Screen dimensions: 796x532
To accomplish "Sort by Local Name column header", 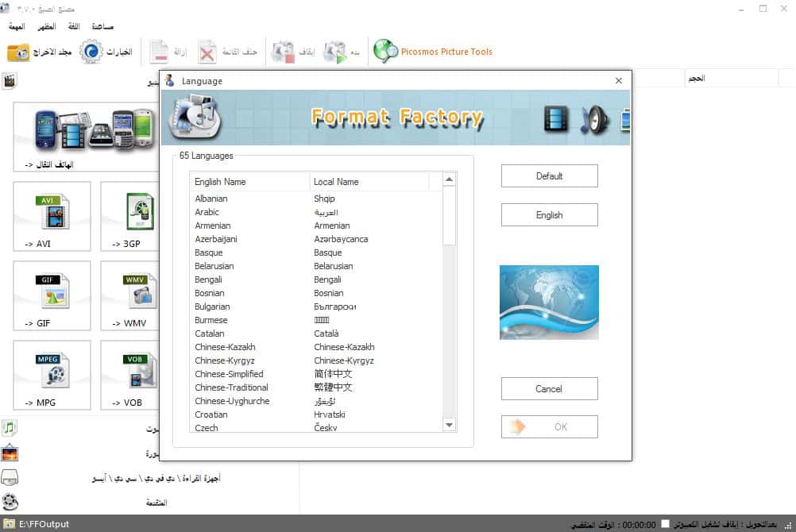I will click(369, 182).
